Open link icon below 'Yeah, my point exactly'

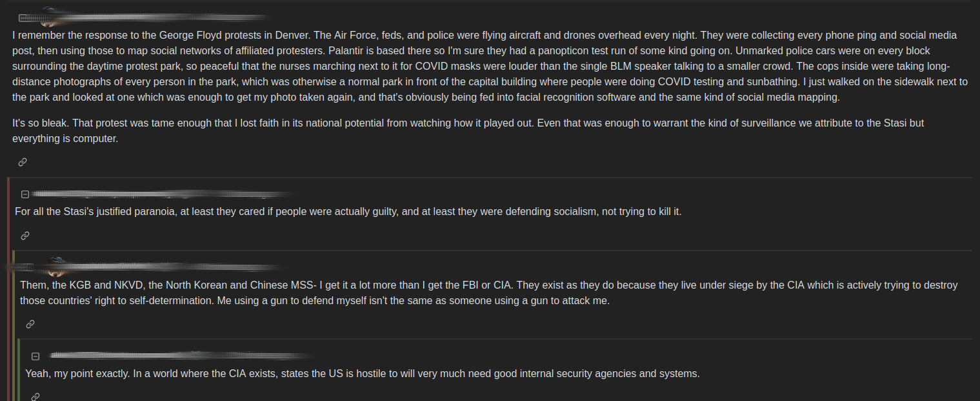coord(35,396)
